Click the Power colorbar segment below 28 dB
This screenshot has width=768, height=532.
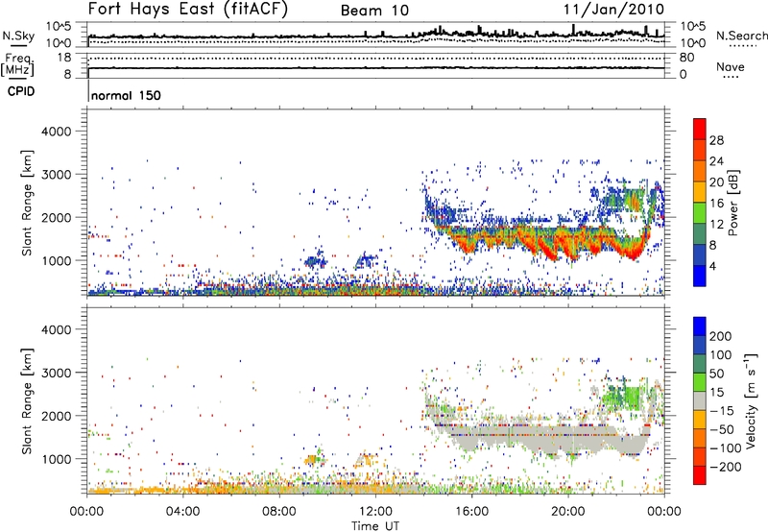coord(700,150)
